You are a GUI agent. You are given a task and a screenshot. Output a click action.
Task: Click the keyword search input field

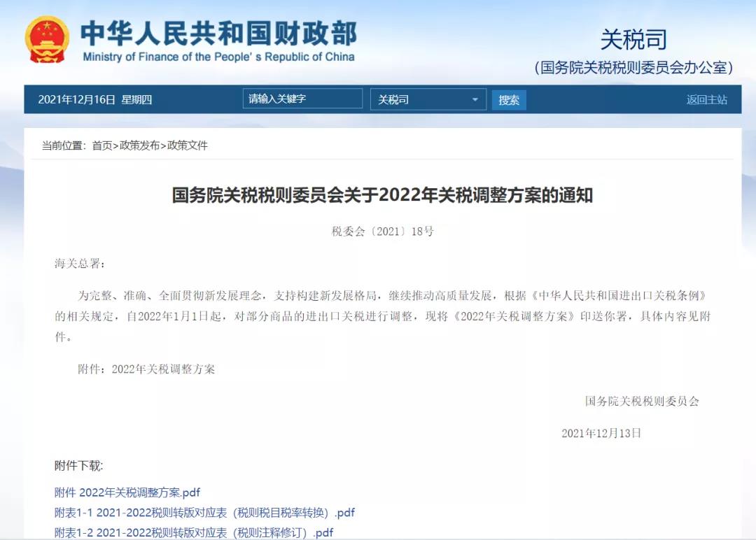point(302,99)
